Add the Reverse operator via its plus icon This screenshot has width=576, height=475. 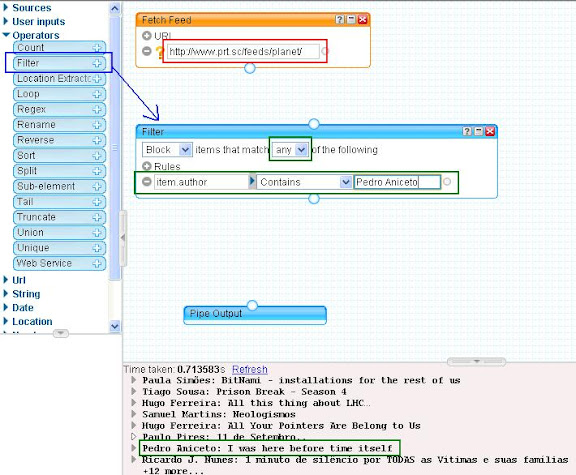pos(97,140)
